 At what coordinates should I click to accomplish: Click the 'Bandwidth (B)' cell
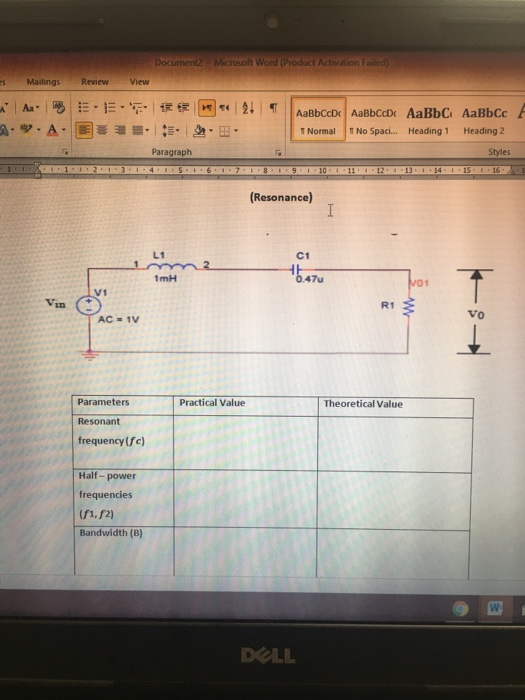click(124, 551)
